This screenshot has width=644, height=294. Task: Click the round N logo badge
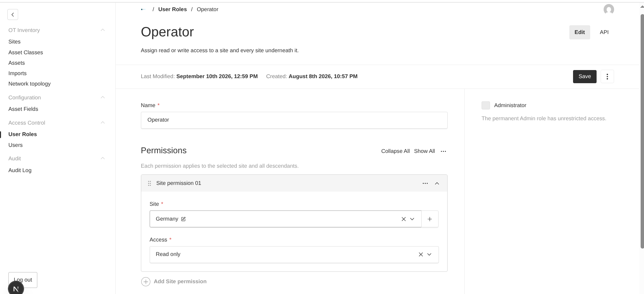point(16,288)
